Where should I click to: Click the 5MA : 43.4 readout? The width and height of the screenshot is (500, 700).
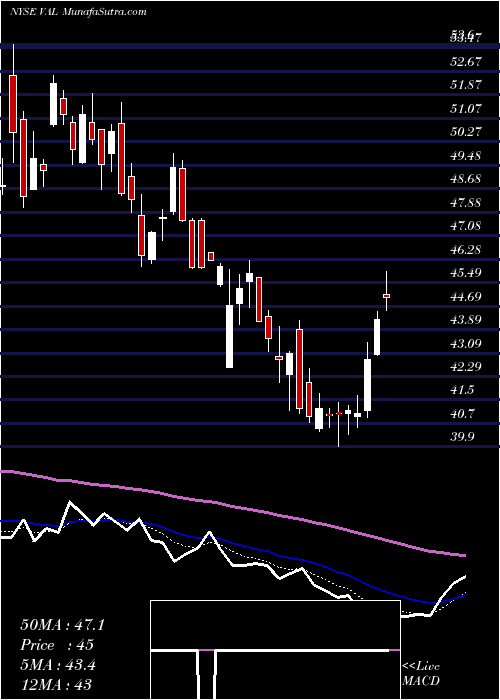pyautogui.click(x=58, y=665)
